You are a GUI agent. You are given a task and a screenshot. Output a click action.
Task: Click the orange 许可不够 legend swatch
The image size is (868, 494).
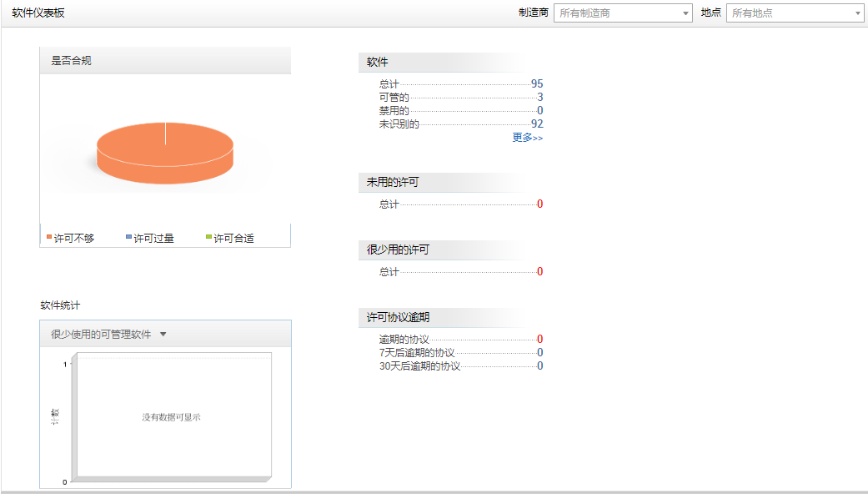[x=49, y=237]
